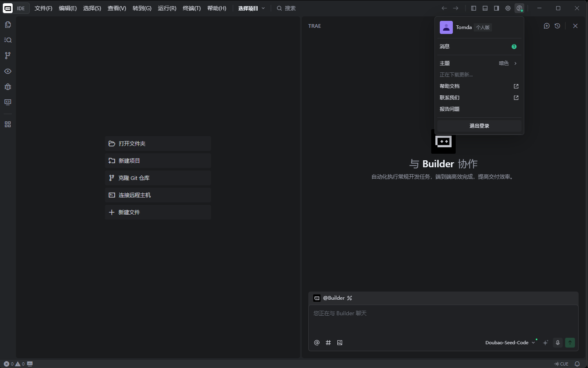Image resolution: width=588 pixels, height=368 pixels.
Task: Open the eye-shaped preview icon in the activity bar
Action: click(8, 71)
